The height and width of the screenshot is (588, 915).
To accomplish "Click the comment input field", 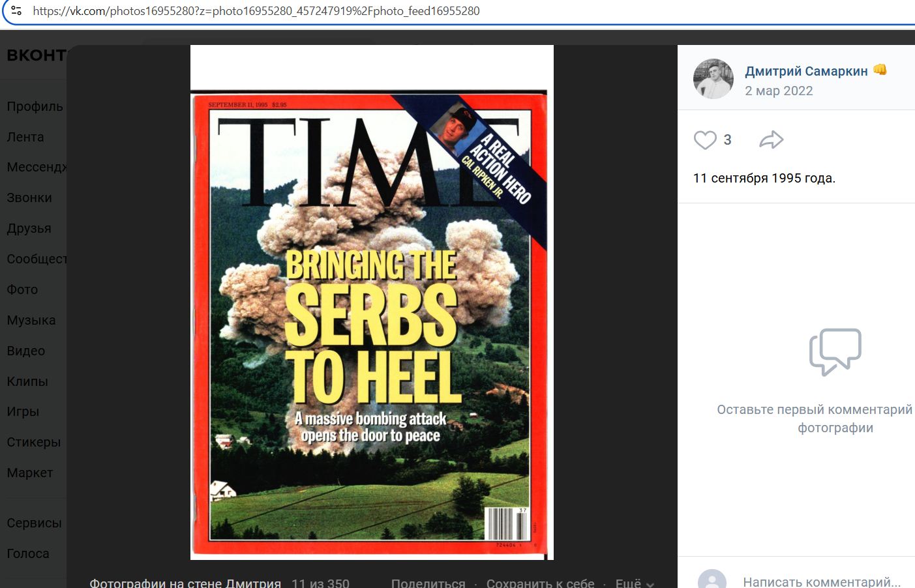I will coord(821,581).
